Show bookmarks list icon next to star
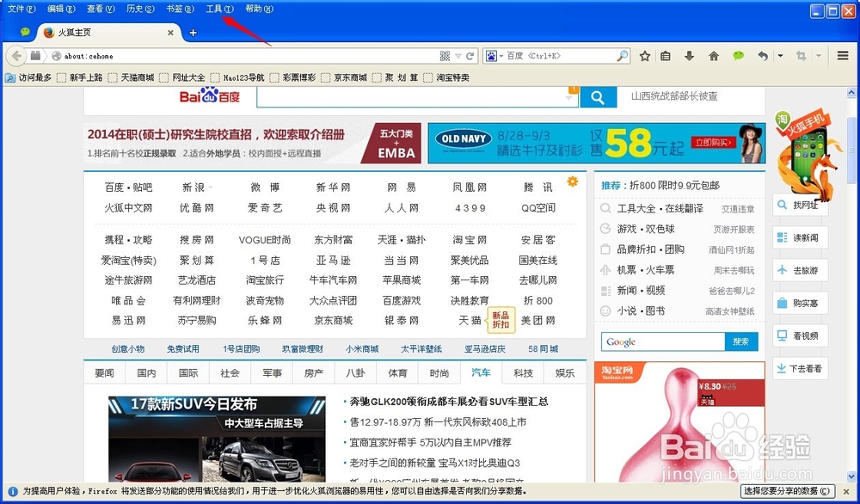The height and width of the screenshot is (504, 860). pyautogui.click(x=666, y=56)
